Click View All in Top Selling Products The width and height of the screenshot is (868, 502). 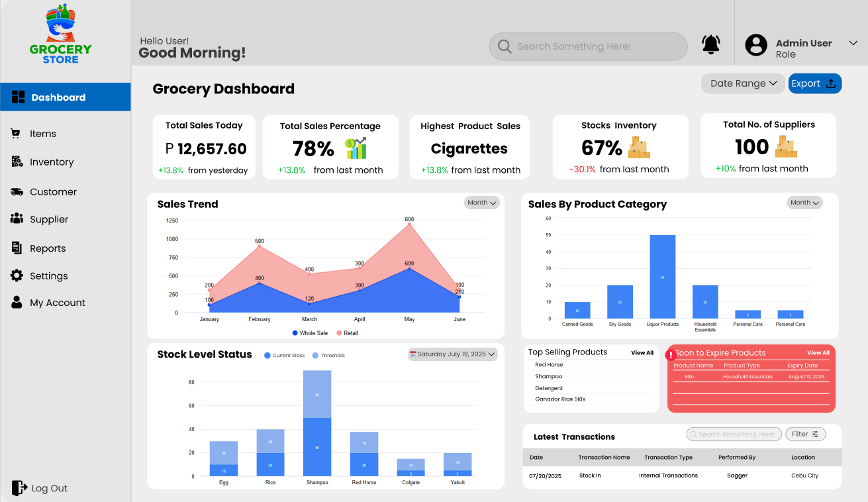point(642,353)
